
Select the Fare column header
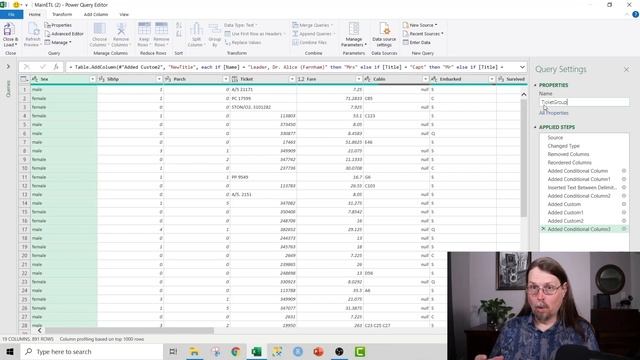point(330,79)
